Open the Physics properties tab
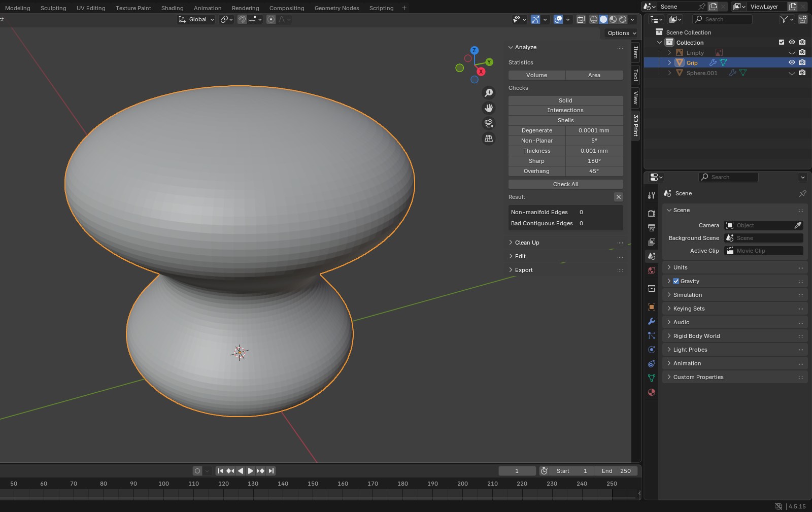This screenshot has width=812, height=512. (652, 350)
